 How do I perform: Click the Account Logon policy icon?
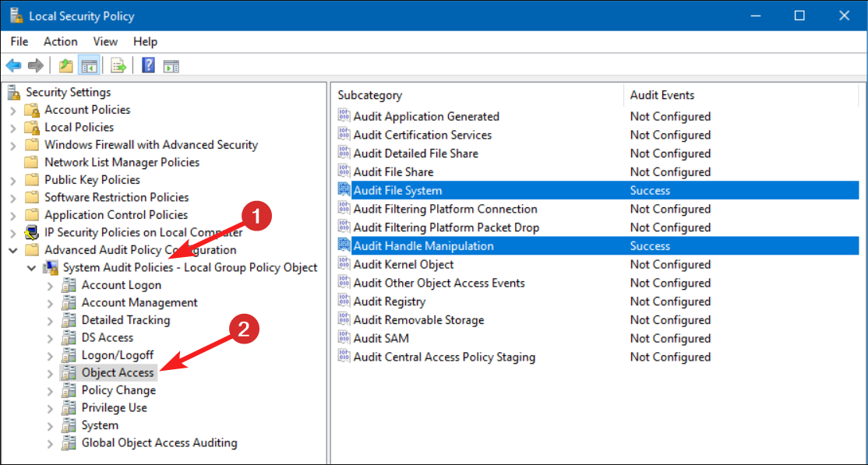pyautogui.click(x=69, y=286)
